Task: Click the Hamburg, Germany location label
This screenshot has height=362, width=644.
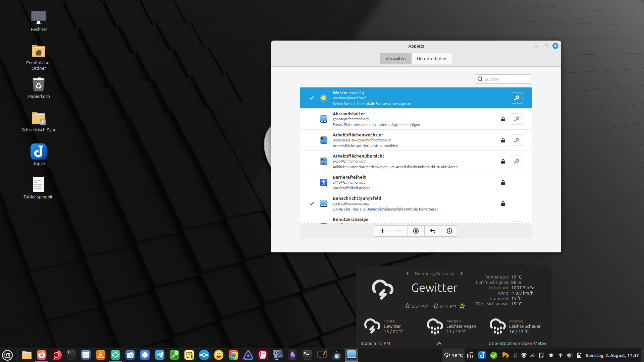Action: coord(434,274)
